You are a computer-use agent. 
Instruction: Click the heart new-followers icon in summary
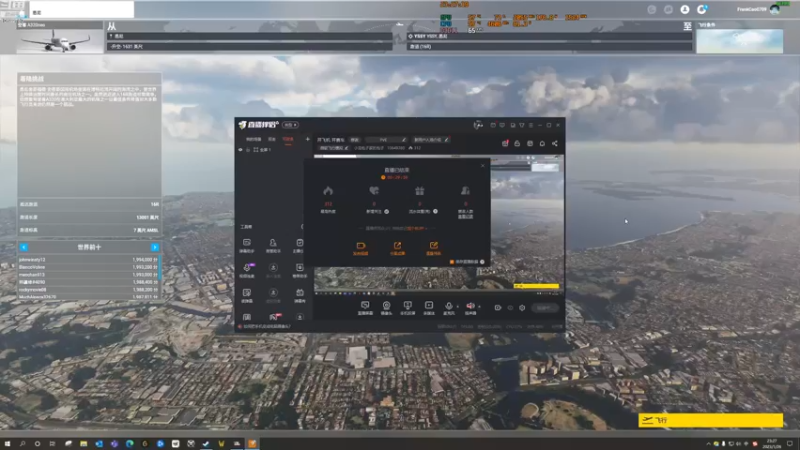click(374, 191)
